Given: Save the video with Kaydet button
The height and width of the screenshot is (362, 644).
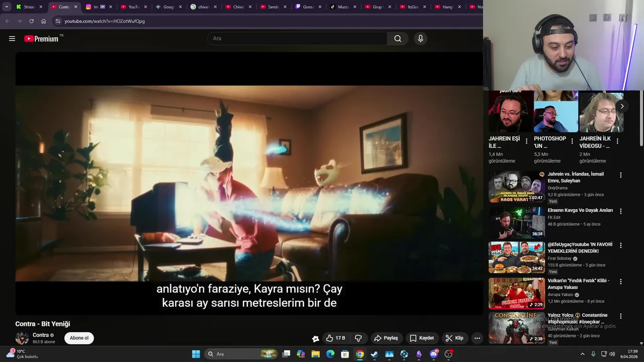Looking at the screenshot, I should point(422,338).
